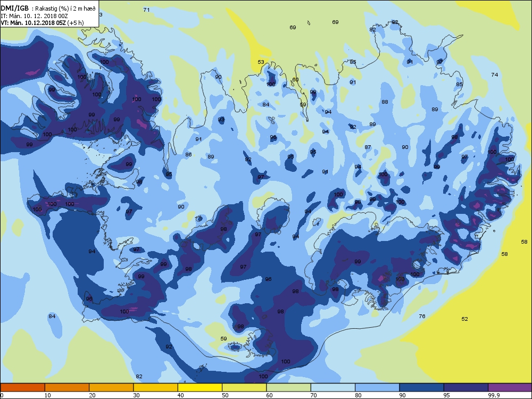
Task: Click the humidity value 71 on the map
Action: (146, 10)
